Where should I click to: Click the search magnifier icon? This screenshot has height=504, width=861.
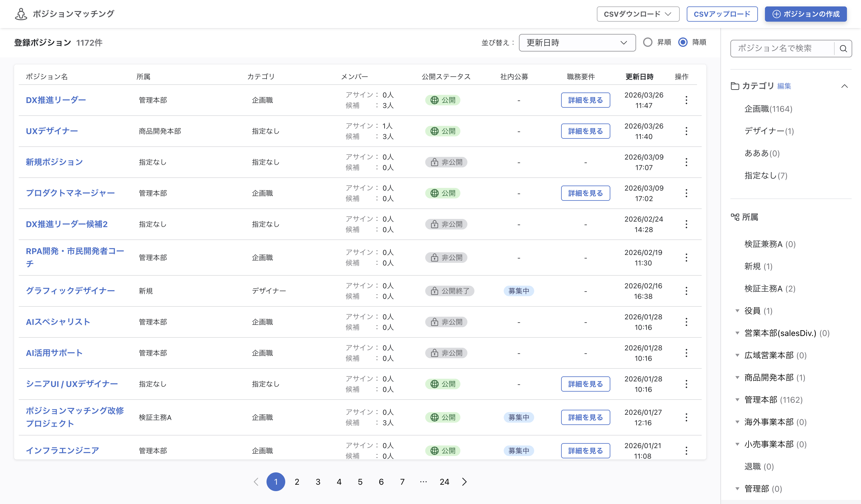coord(843,49)
